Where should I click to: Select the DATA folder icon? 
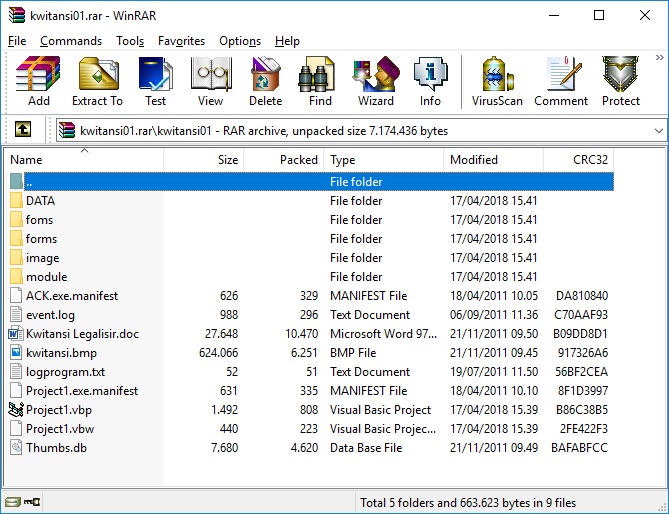tap(16, 200)
